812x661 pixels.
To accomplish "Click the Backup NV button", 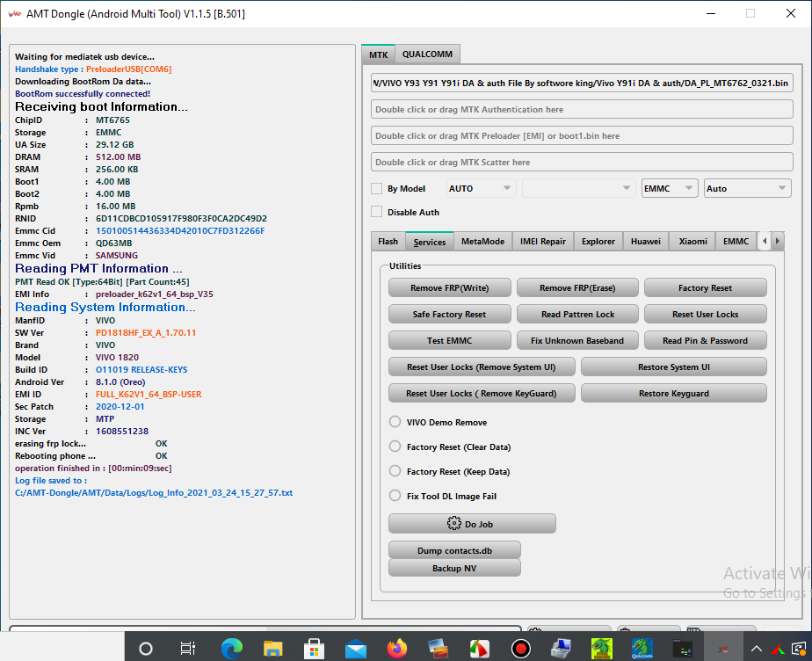I will pyautogui.click(x=454, y=568).
